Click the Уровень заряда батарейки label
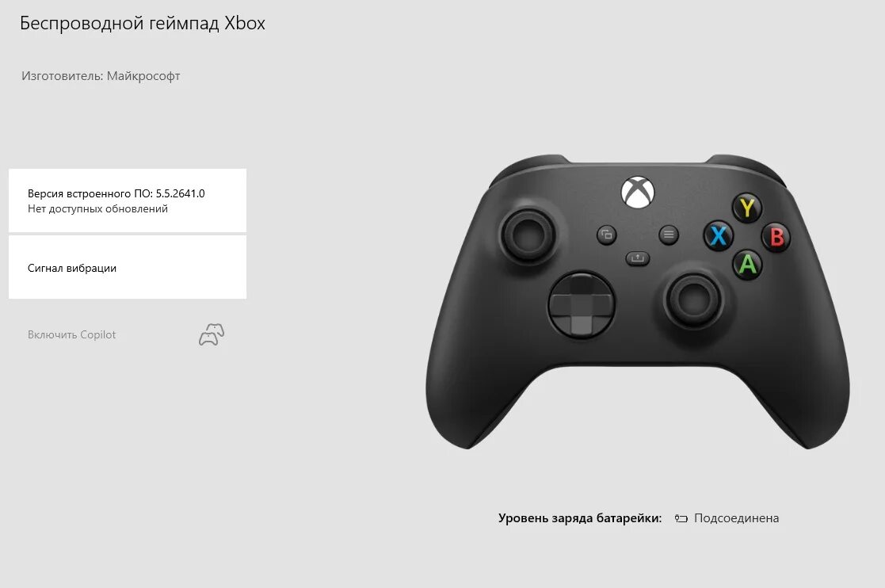Image resolution: width=885 pixels, height=588 pixels. click(x=580, y=518)
